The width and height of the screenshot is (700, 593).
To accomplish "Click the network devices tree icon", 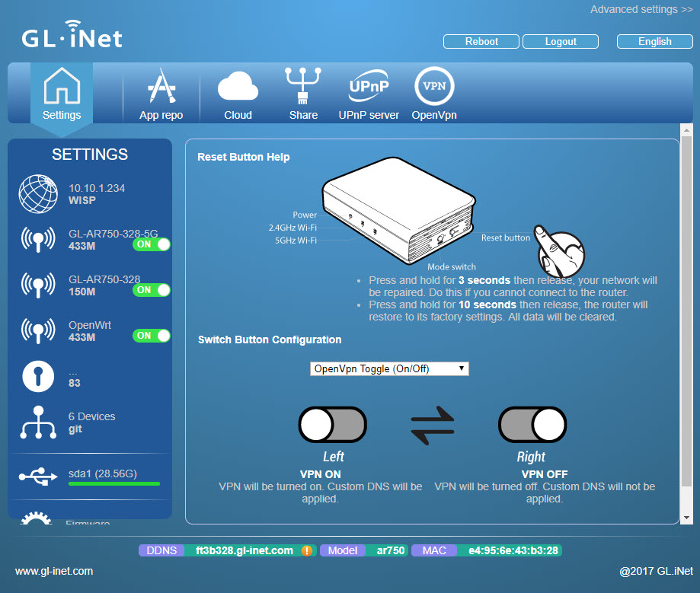I will point(38,422).
